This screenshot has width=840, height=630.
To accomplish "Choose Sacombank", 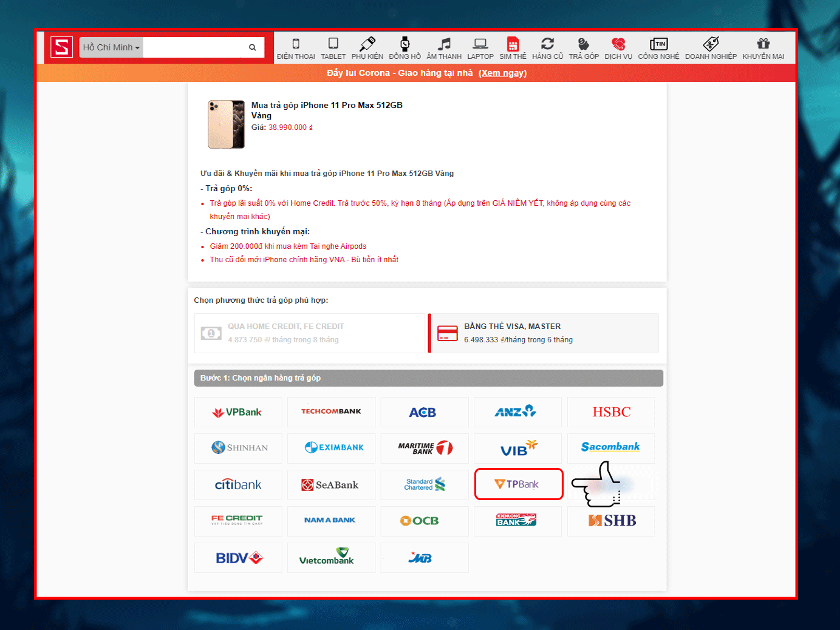I will point(611,449).
